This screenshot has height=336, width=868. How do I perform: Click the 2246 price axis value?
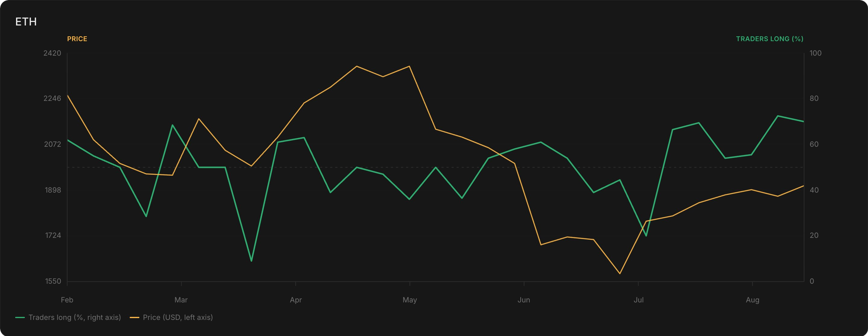(x=52, y=98)
